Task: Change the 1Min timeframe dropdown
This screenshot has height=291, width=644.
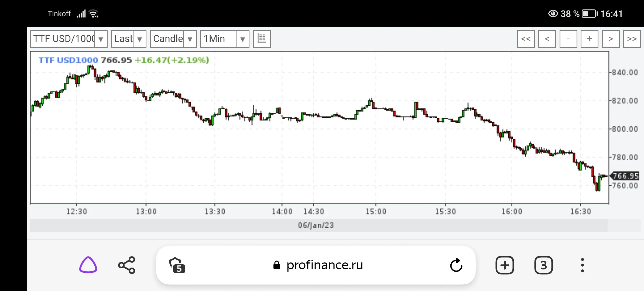Action: (225, 39)
